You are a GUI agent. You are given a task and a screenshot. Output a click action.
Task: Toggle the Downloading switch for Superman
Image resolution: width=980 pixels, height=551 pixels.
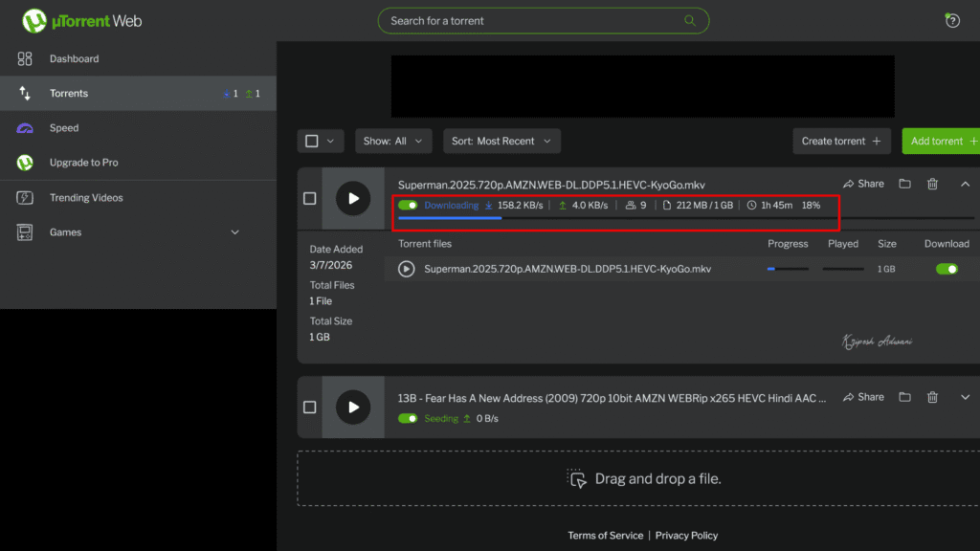[x=408, y=205]
